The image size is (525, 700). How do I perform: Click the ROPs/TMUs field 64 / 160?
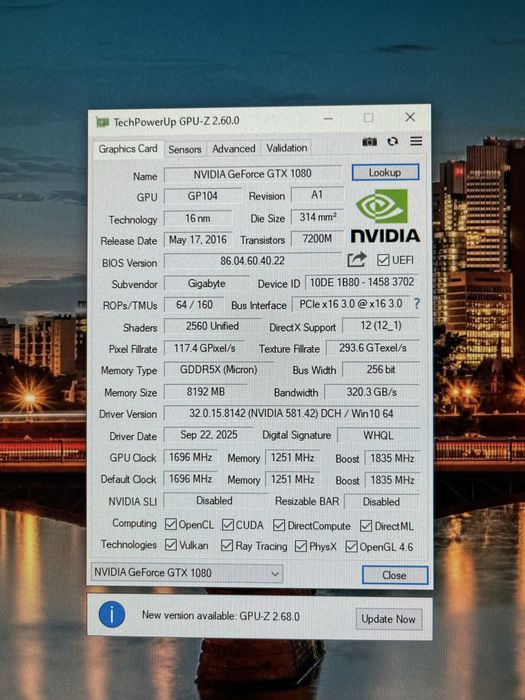point(195,305)
